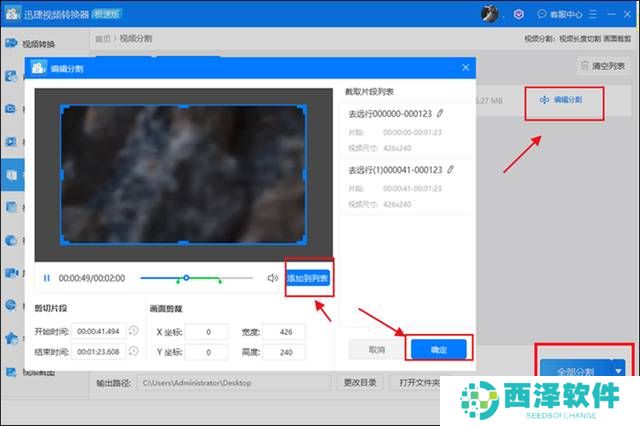Click the purple VIP badge icon
The width and height of the screenshot is (640, 426).
coord(519,14)
